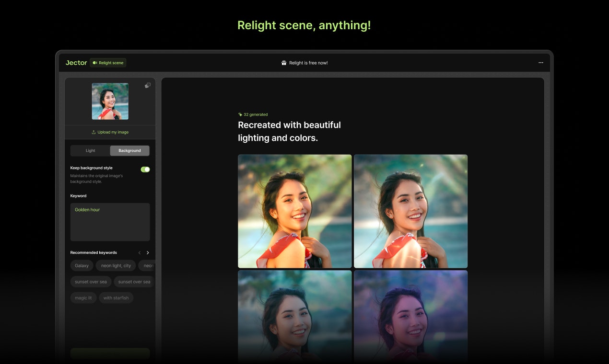Open the sunlit green-toned generated portrait
This screenshot has width=609, height=364.
pos(295,211)
